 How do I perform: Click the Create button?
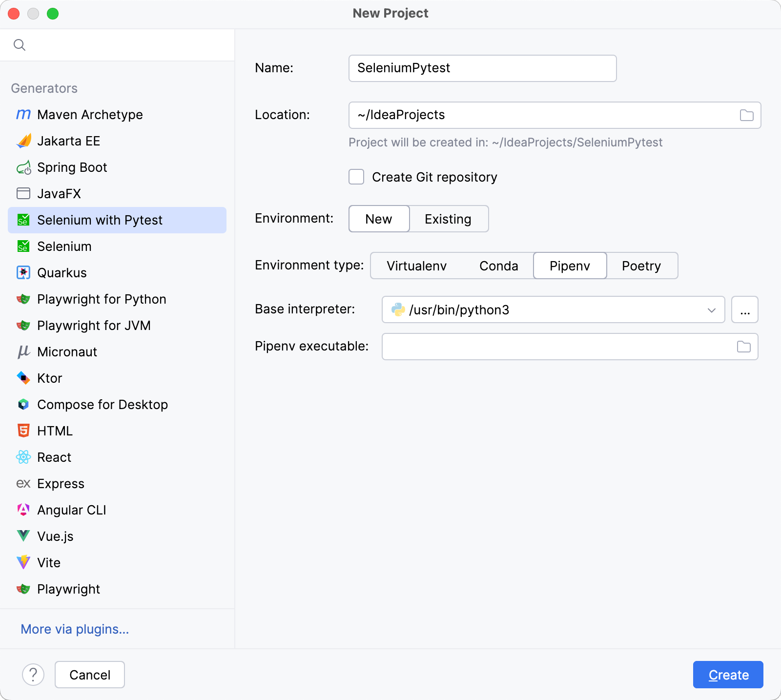point(728,675)
